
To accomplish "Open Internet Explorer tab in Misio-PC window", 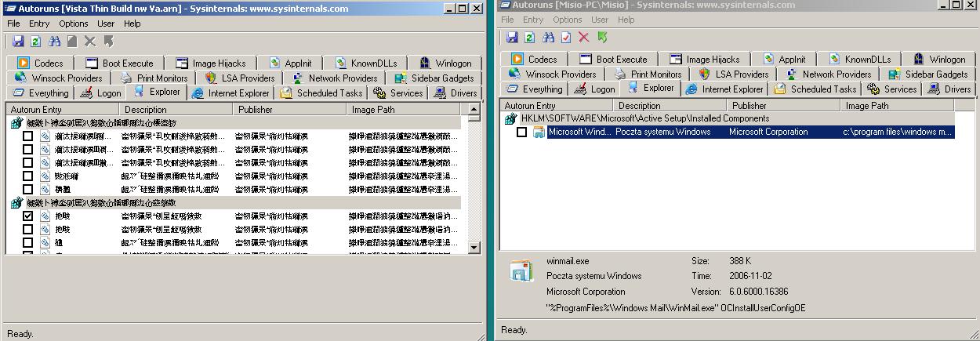I will [x=724, y=89].
